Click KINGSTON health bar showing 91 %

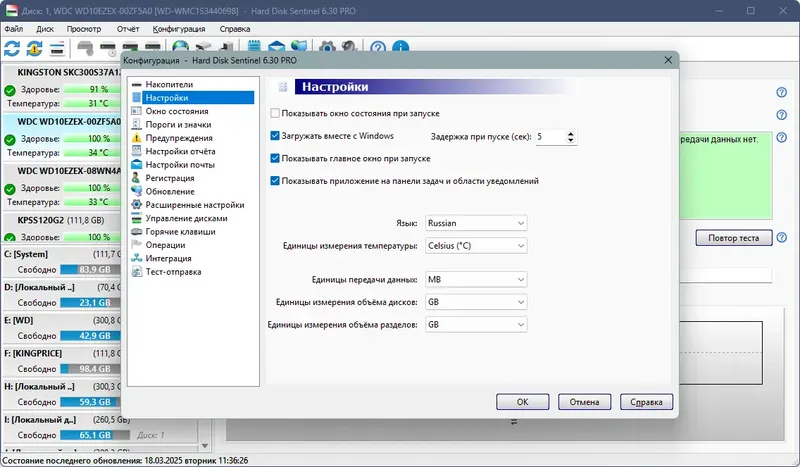point(92,89)
